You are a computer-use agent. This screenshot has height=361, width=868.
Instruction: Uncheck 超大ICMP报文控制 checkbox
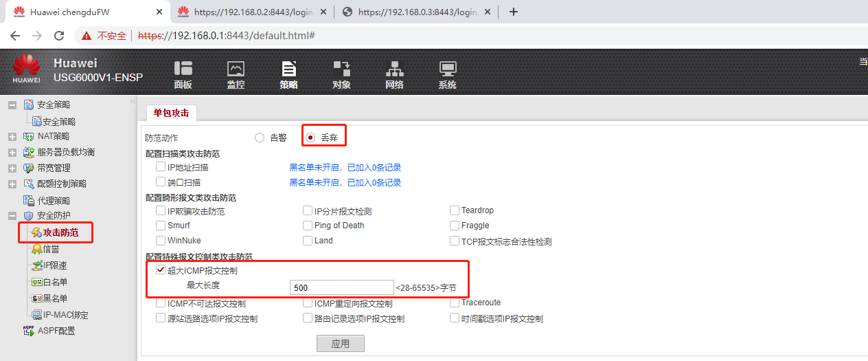pos(161,270)
